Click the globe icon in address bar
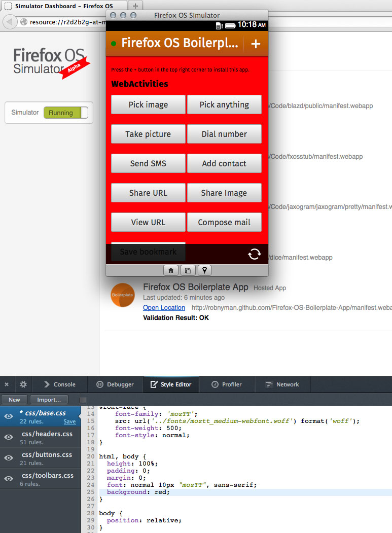 coord(23,22)
